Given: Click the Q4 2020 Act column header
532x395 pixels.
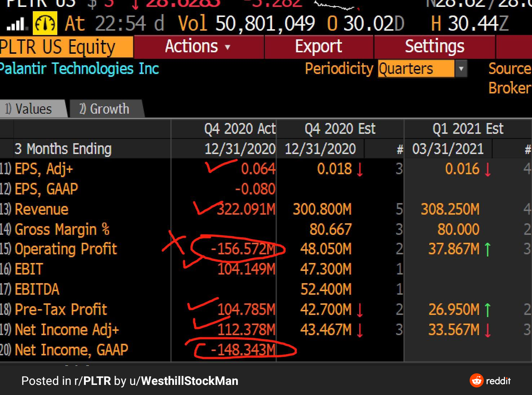Looking at the screenshot, I should click(240, 129).
